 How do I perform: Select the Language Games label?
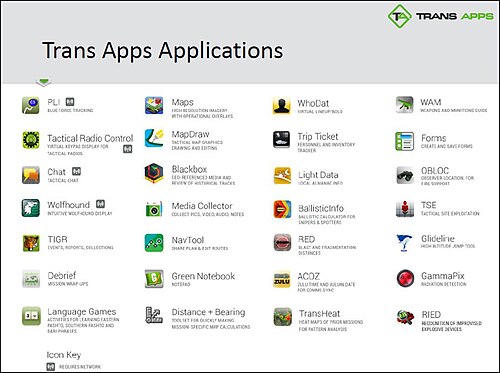click(82, 312)
